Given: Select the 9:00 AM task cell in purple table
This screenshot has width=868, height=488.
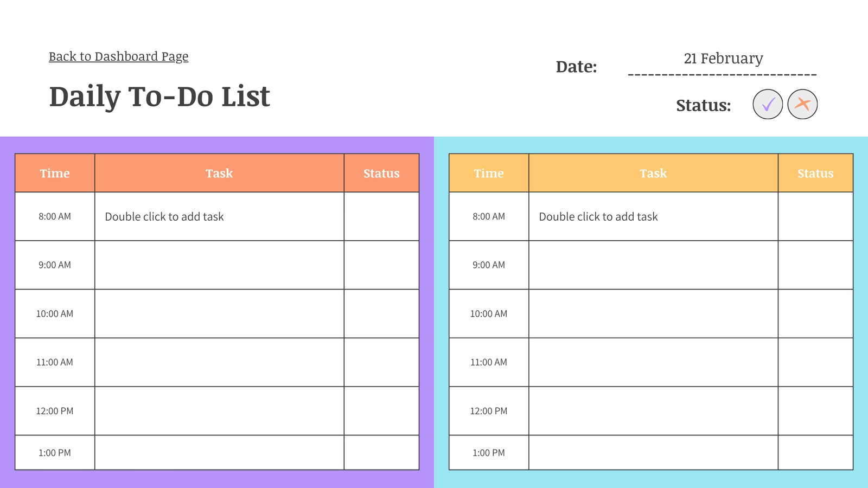Looking at the screenshot, I should [219, 265].
